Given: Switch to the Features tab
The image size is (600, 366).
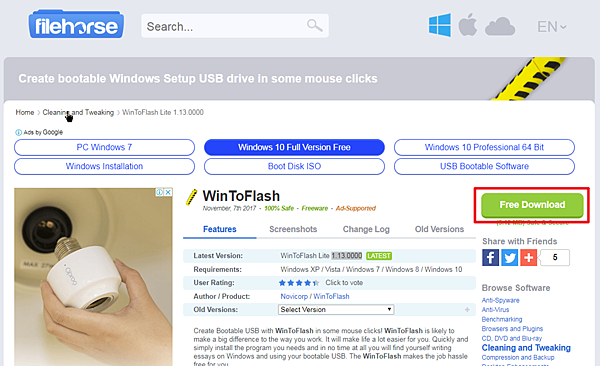Looking at the screenshot, I should (220, 229).
